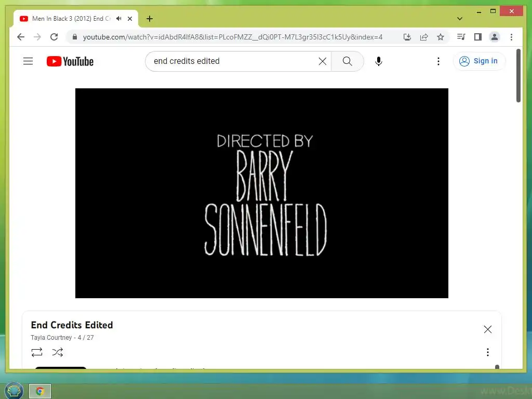Click the page vertical scrollbar thumb
Image resolution: width=532 pixels, height=399 pixels.
tap(518, 75)
